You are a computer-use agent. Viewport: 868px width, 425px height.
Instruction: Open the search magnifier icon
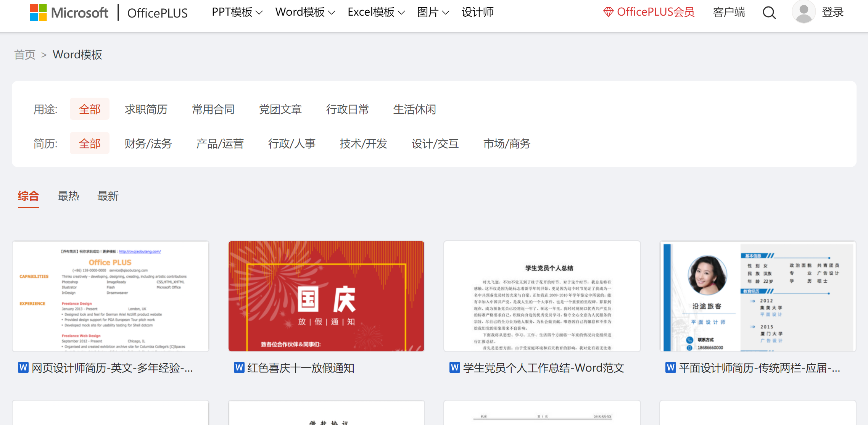(769, 13)
